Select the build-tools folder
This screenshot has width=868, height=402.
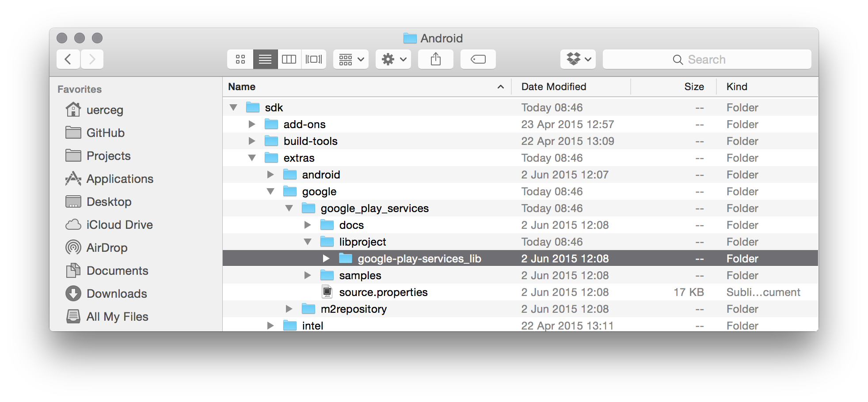click(x=311, y=141)
